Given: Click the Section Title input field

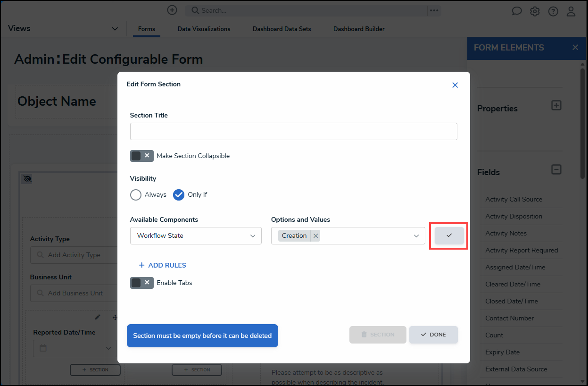Looking at the screenshot, I should click(x=293, y=132).
